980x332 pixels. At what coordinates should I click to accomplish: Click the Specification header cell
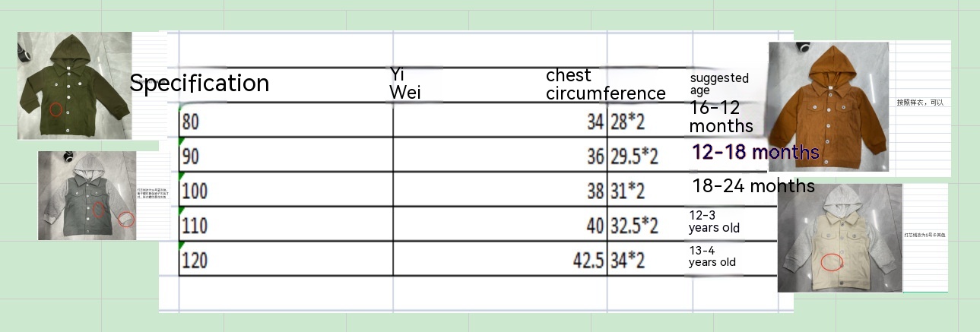click(x=199, y=84)
